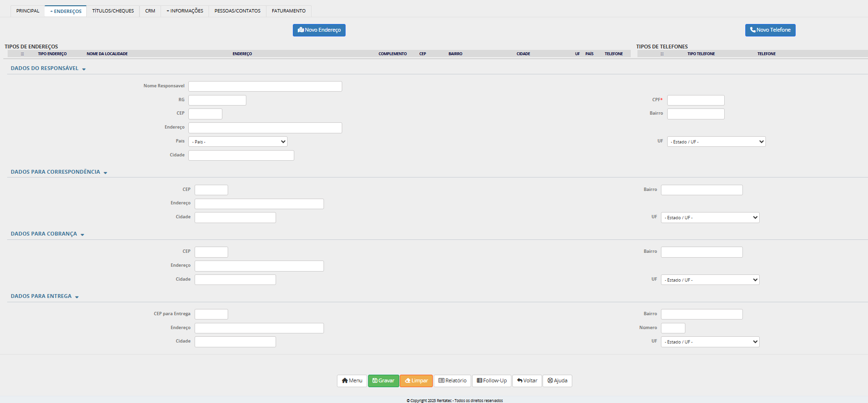Click the Nome Responsavel input field
The height and width of the screenshot is (403, 868).
point(265,86)
